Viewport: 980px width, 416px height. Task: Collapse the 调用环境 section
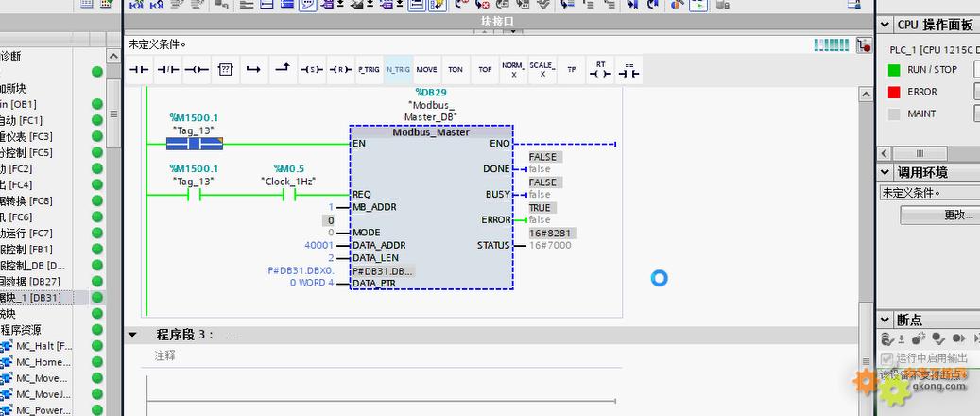(x=885, y=172)
